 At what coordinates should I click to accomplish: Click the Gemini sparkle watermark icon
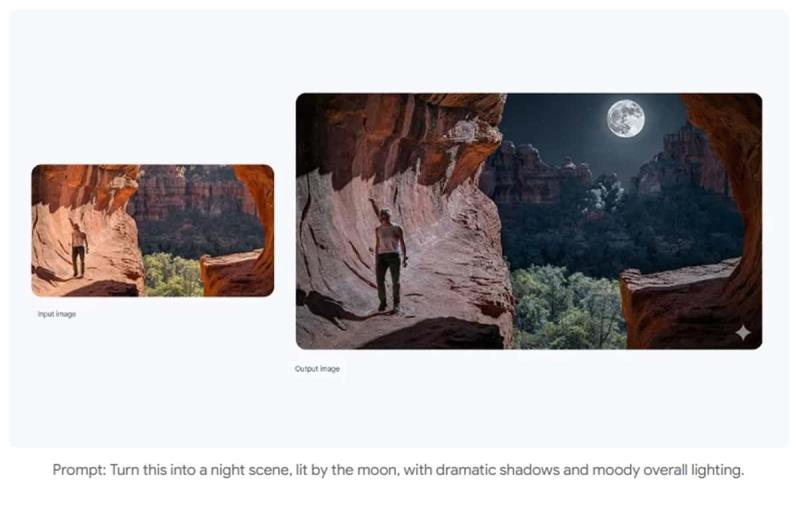(743, 333)
